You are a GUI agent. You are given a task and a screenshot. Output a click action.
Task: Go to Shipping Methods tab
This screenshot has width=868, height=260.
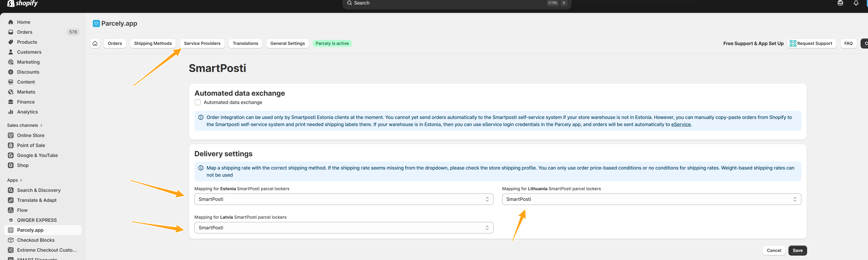153,43
